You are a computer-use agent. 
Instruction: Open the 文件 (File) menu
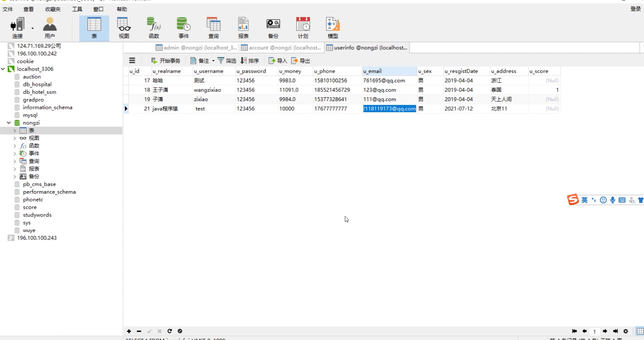tap(8, 9)
